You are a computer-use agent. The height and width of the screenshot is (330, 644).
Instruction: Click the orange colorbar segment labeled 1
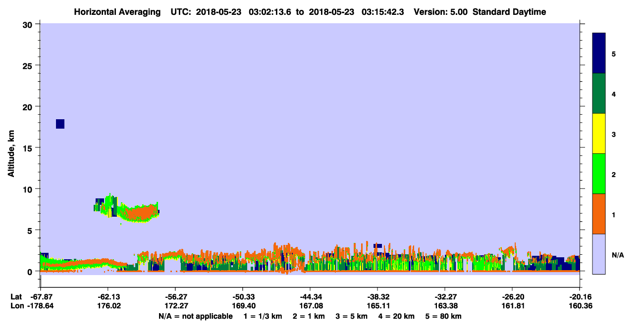(x=599, y=214)
